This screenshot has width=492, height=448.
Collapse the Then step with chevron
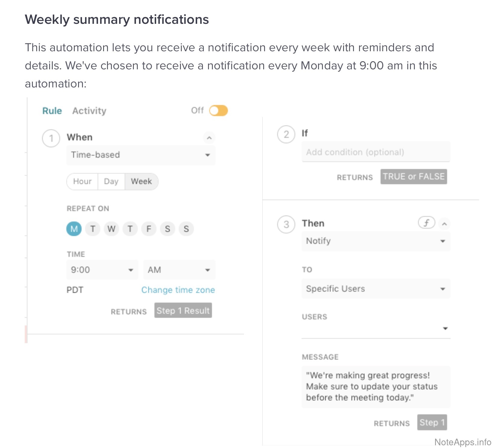pyautogui.click(x=444, y=224)
